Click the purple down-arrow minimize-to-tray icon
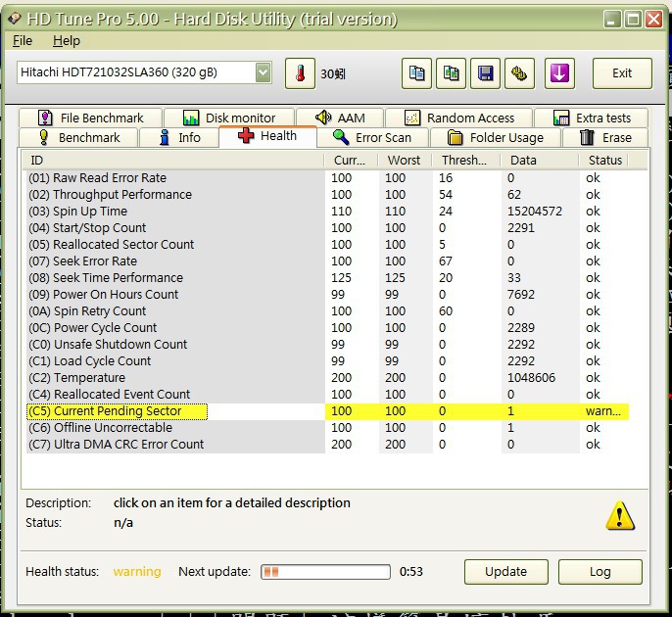 coord(559,73)
